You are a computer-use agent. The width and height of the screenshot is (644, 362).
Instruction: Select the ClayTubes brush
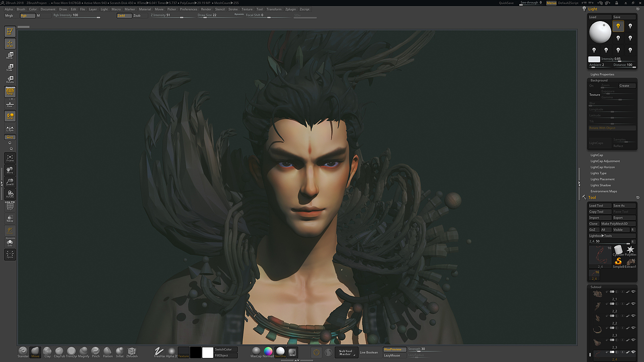point(58,351)
